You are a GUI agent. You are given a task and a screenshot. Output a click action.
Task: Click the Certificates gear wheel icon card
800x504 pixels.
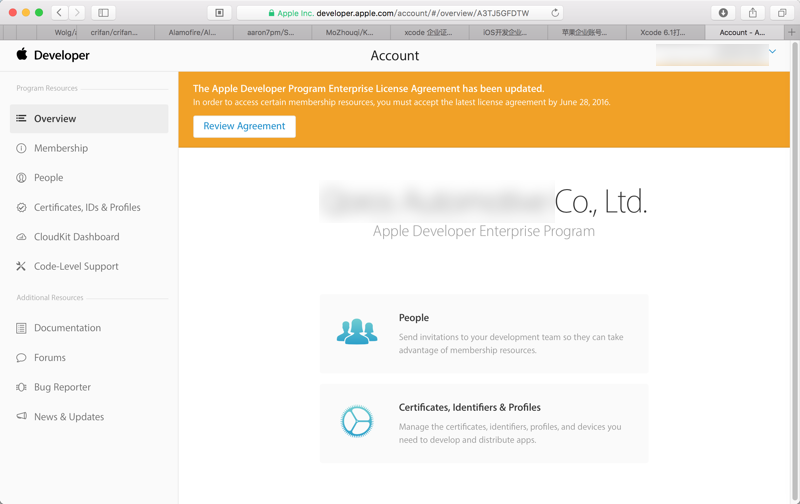[x=357, y=421]
